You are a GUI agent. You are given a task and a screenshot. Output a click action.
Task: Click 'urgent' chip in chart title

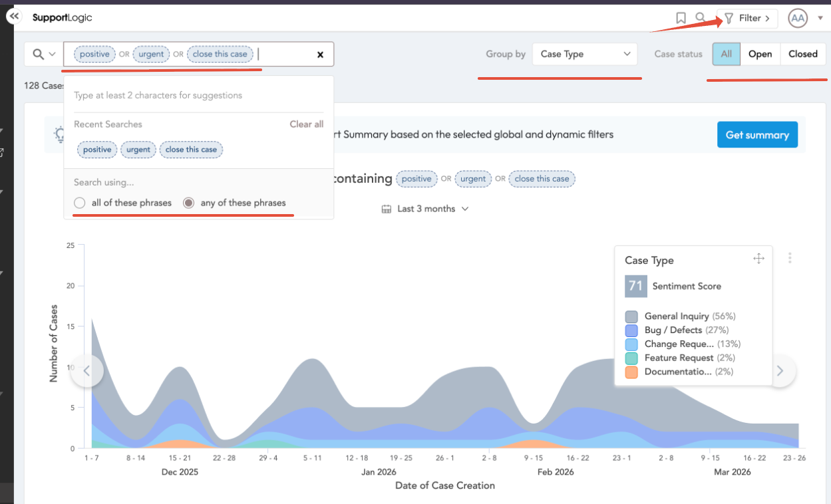click(473, 179)
